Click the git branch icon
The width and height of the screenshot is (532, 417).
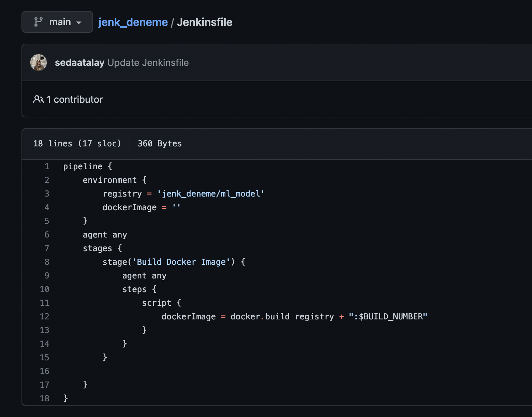(39, 21)
